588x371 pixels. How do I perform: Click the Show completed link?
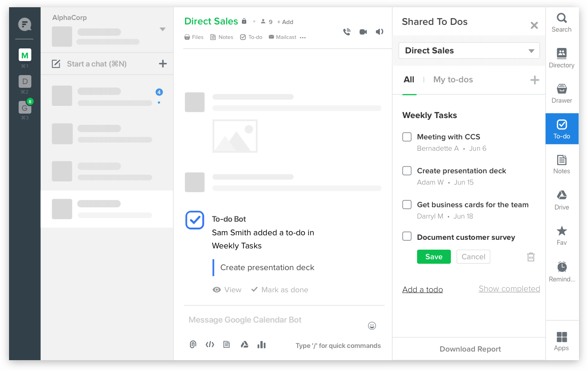click(x=509, y=289)
